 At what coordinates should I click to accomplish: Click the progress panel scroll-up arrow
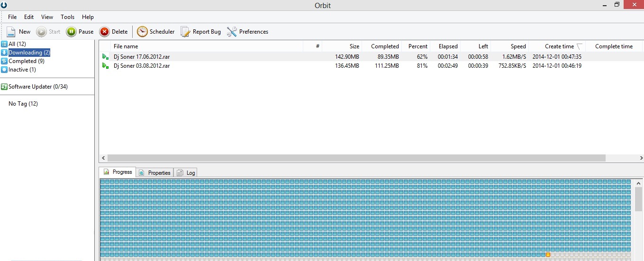(639, 183)
